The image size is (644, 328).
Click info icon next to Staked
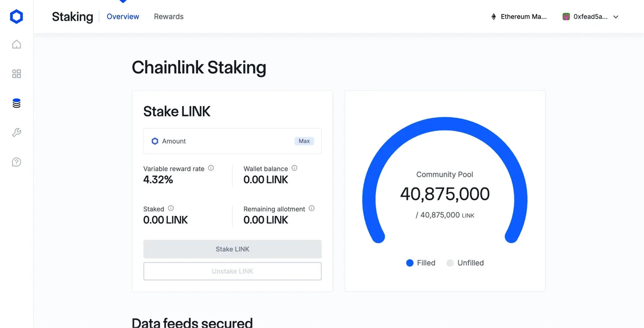click(171, 208)
